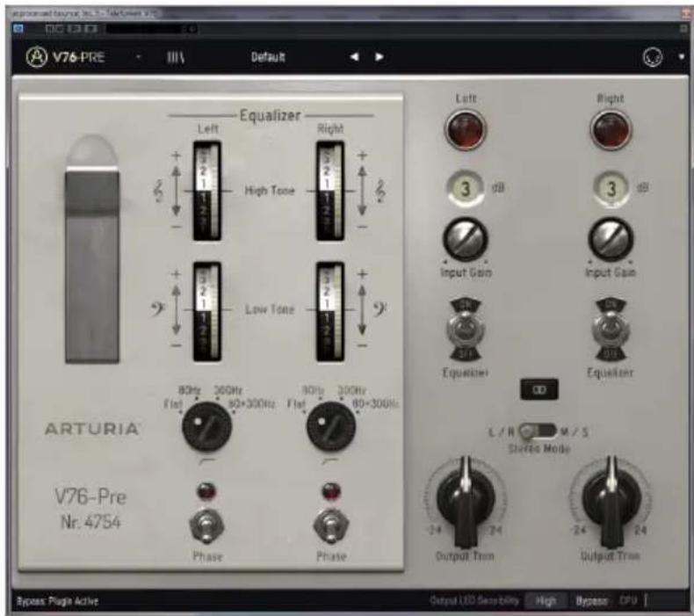Image resolution: width=694 pixels, height=616 pixels.
Task: Click the Left 3 dB gain display
Action: pyautogui.click(x=465, y=189)
